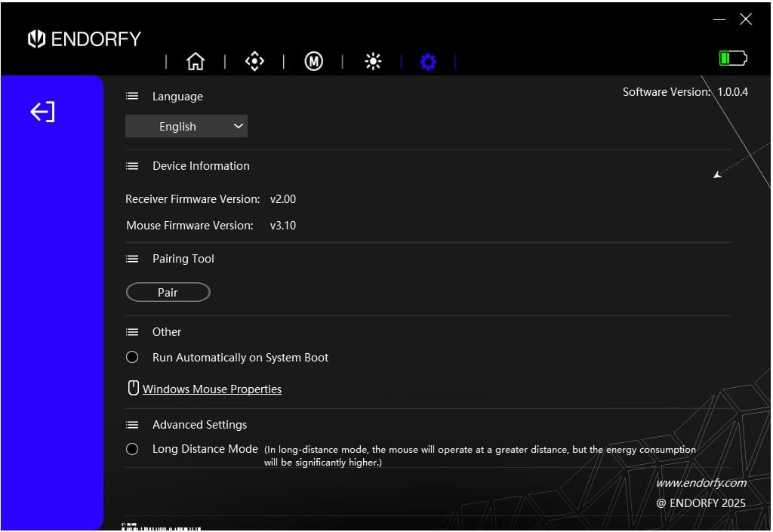This screenshot has width=773, height=532.
Task: Click the Language section heading
Action: (x=177, y=97)
